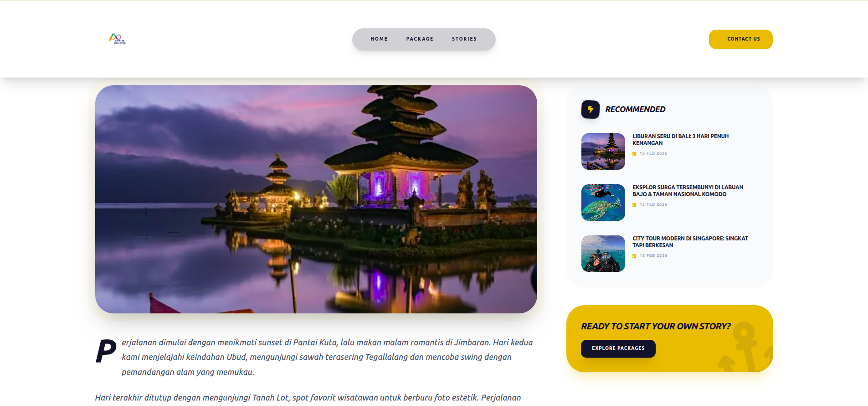This screenshot has width=868, height=406.
Task: Open Liburan Seru di Bali article link
Action: click(x=680, y=140)
